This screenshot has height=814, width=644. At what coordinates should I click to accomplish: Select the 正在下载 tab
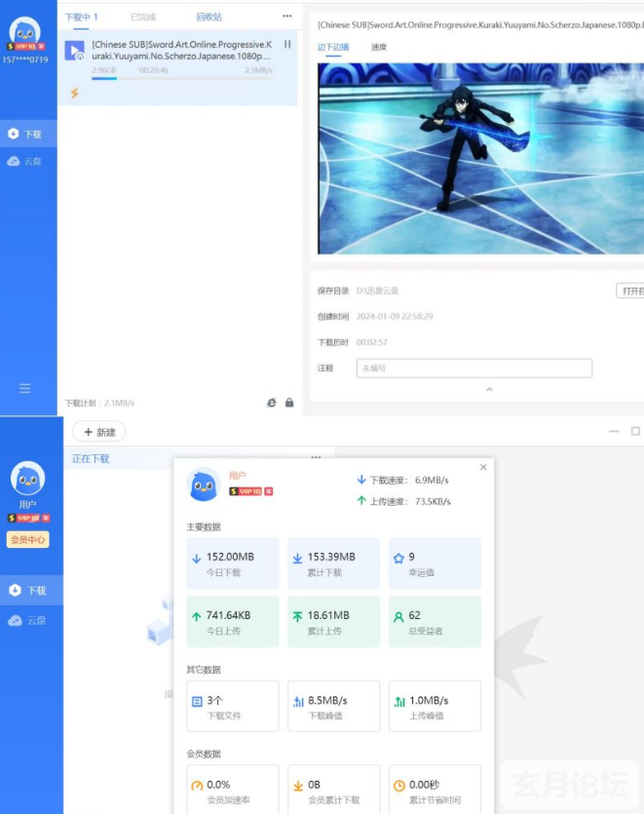tap(91, 459)
